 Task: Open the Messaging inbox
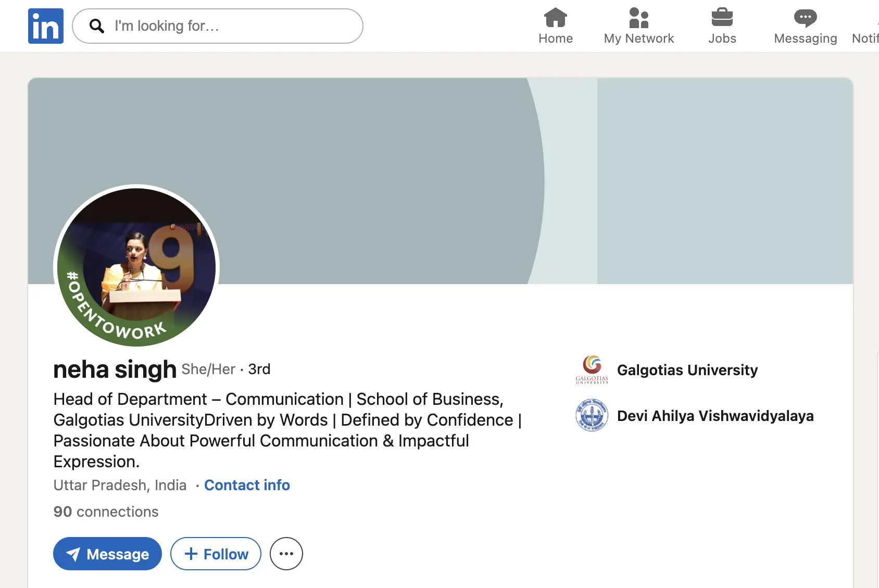click(x=805, y=27)
